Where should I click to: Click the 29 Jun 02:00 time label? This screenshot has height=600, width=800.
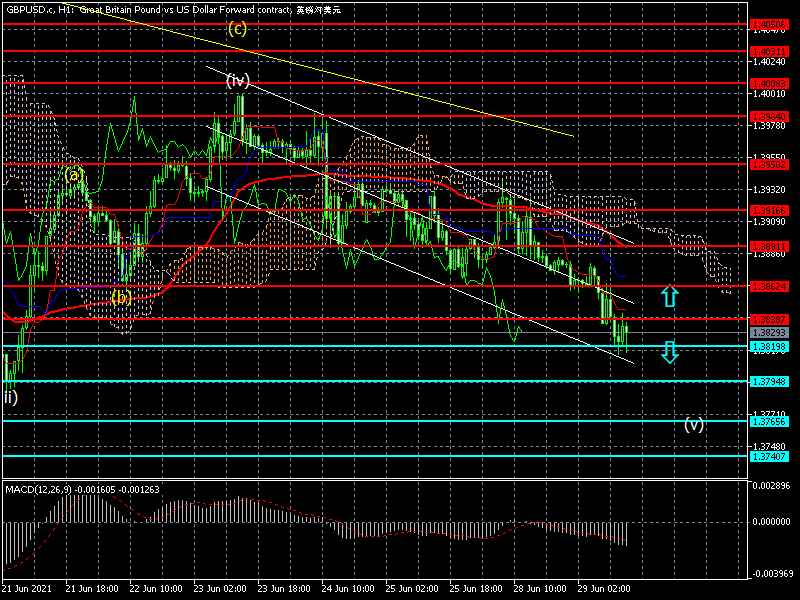604,588
